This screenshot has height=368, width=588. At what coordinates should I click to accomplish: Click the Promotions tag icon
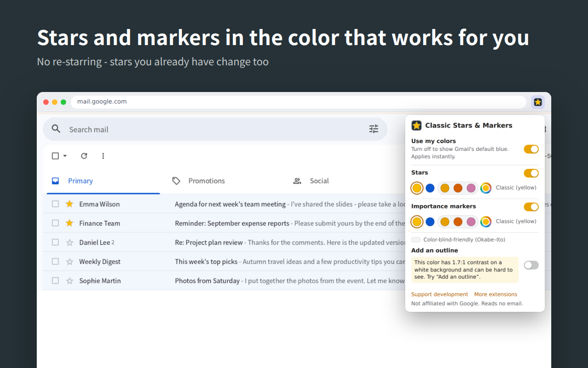[x=176, y=181]
